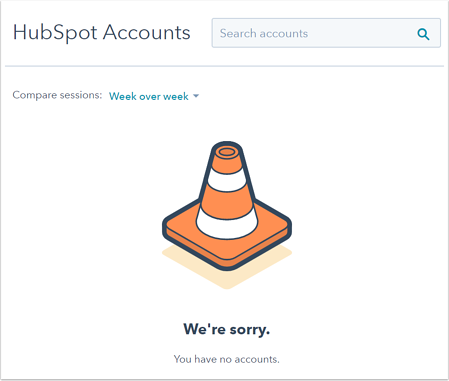Click the We're sorry heading

[227, 329]
